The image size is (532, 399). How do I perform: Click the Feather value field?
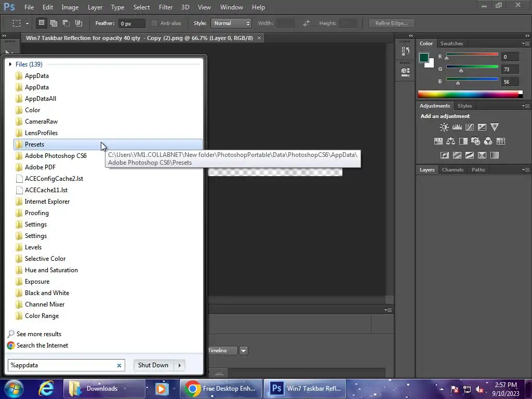click(x=131, y=23)
